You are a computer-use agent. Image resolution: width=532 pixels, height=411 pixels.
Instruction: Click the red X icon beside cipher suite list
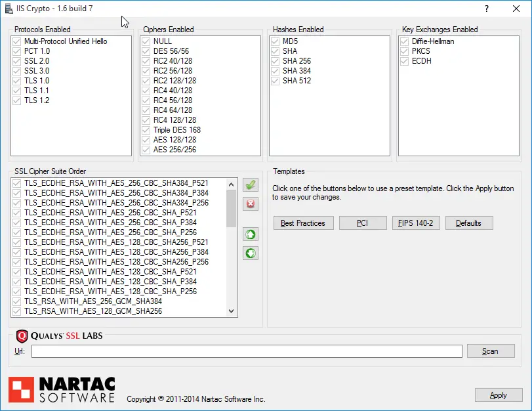[250, 204]
